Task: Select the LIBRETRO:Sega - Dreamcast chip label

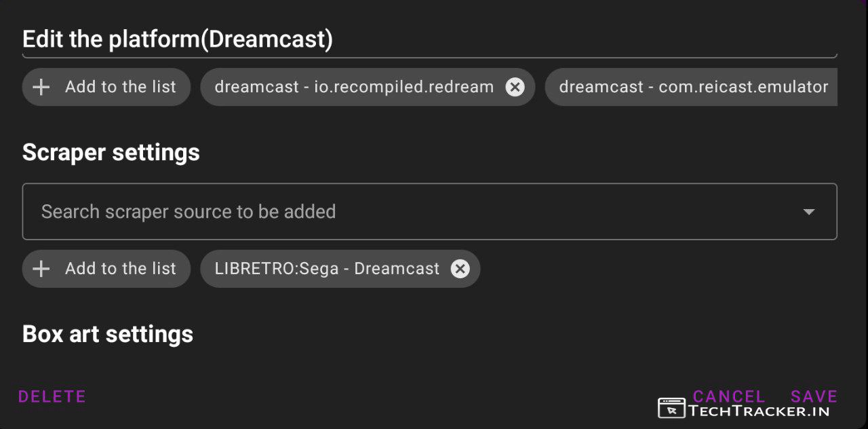Action: pyautogui.click(x=327, y=269)
